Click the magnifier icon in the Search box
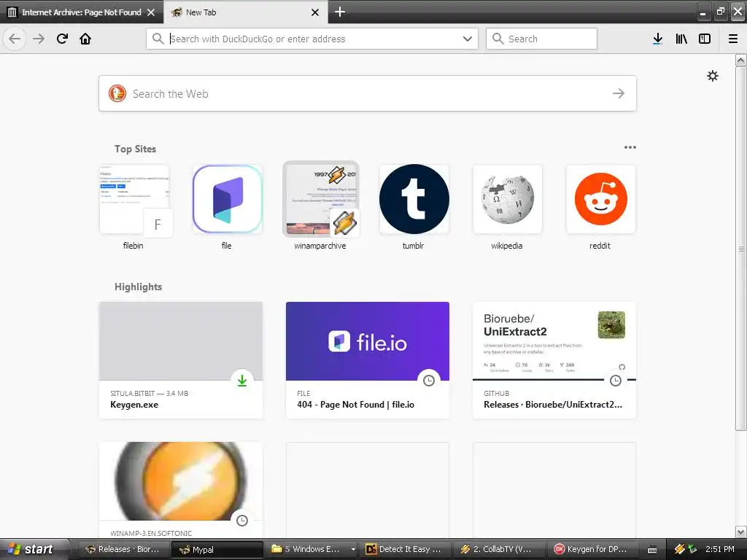The height and width of the screenshot is (560, 747). point(498,39)
